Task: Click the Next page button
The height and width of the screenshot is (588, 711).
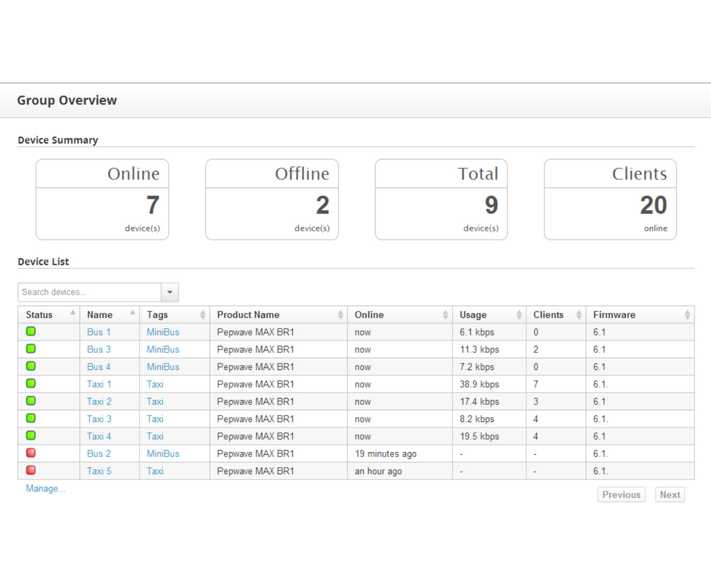Action: click(x=670, y=495)
